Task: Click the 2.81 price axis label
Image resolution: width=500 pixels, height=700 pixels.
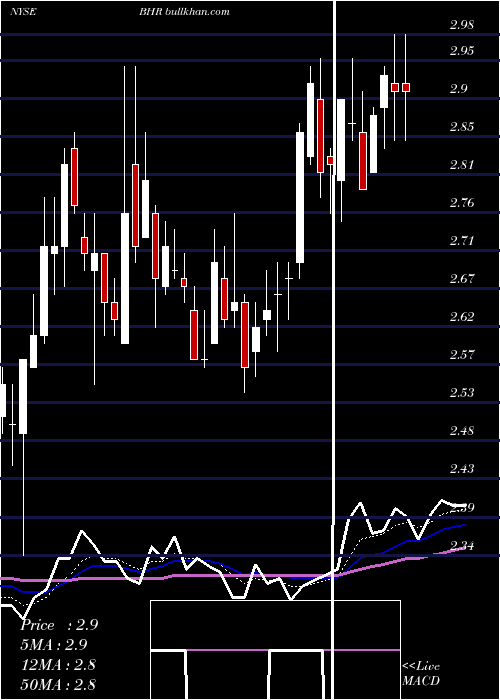Action: [x=461, y=165]
